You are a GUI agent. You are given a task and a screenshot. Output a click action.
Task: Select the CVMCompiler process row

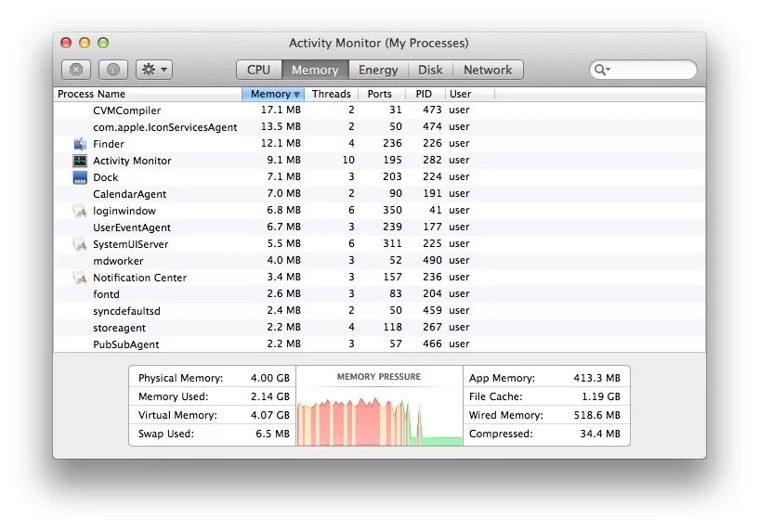click(x=379, y=110)
